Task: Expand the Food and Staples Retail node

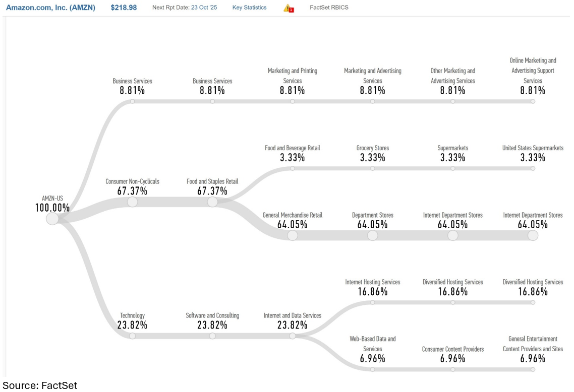Action: coord(212,202)
